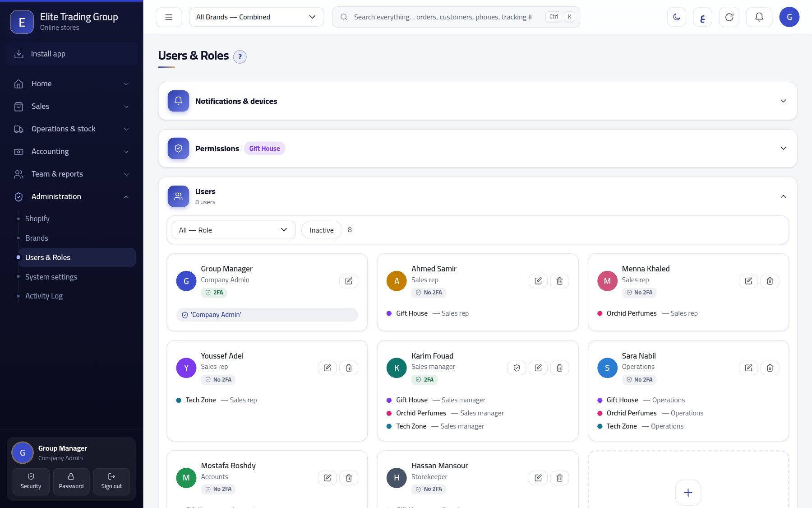Edit the user Hassan Mansour
This screenshot has height=508, width=812.
pos(538,478)
